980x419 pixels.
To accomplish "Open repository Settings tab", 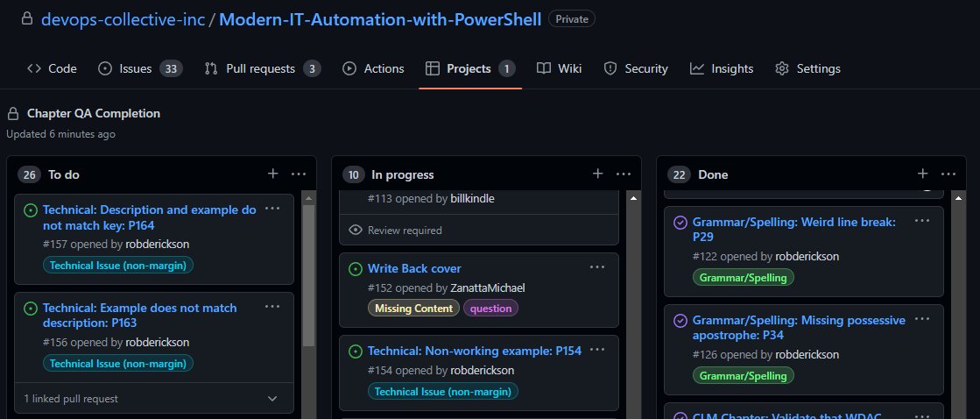I will tap(807, 68).
